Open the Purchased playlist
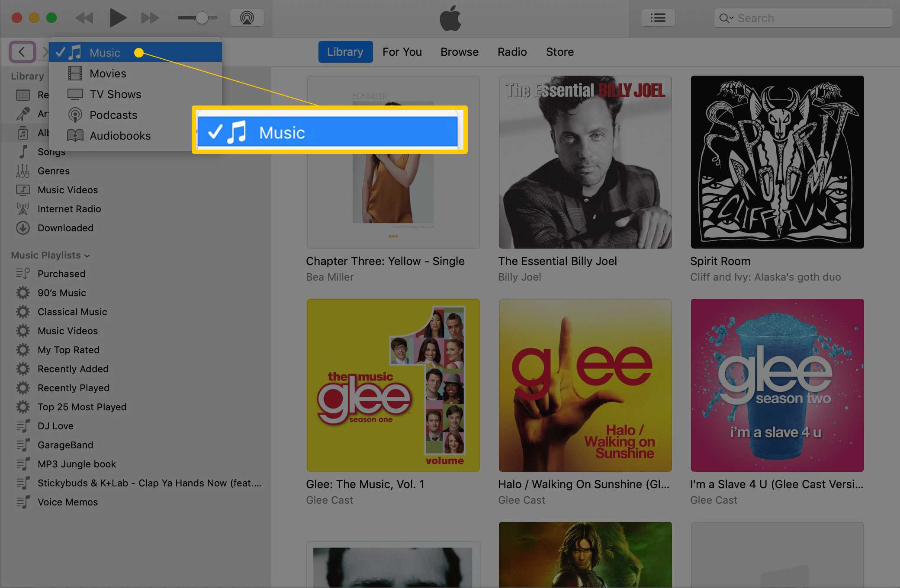The width and height of the screenshot is (900, 588). 61,274
